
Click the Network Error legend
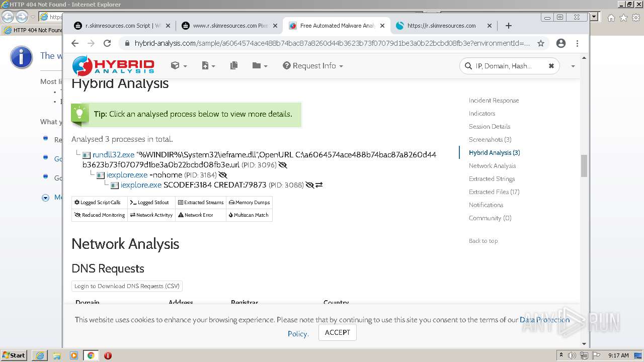pyautogui.click(x=201, y=215)
